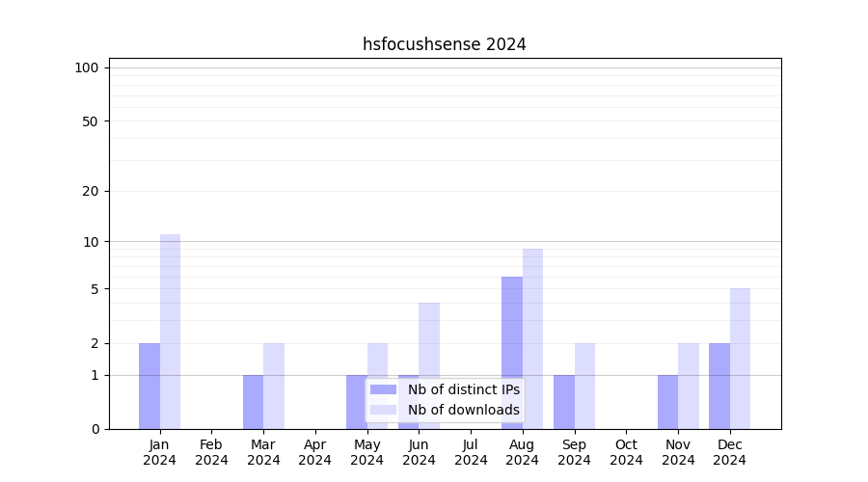Click the 'Jul 2024' x-axis label

471,452
